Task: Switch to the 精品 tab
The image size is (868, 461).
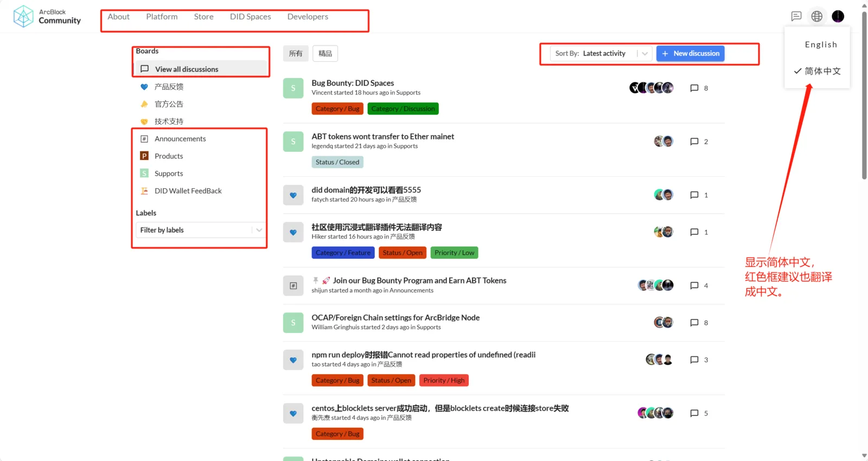Action: (x=325, y=53)
